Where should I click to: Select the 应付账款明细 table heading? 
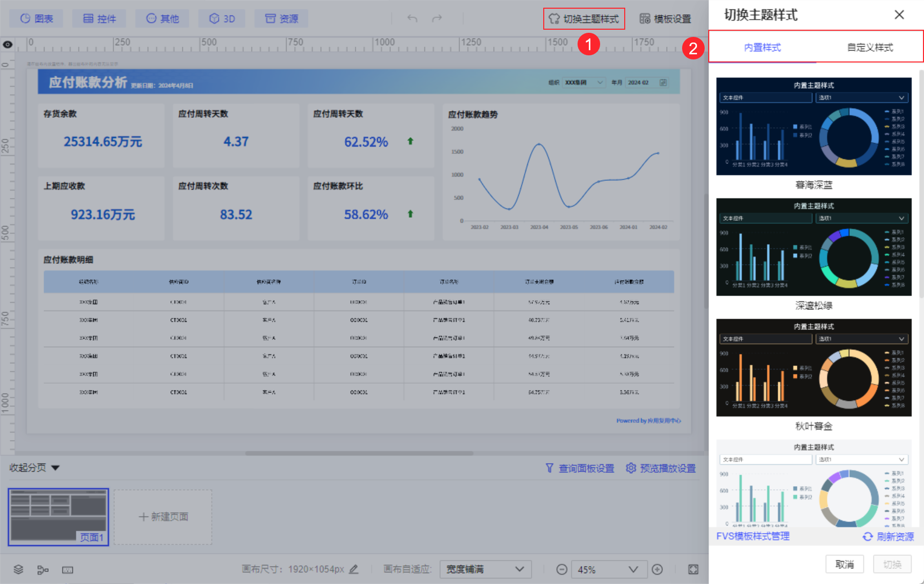[68, 260]
